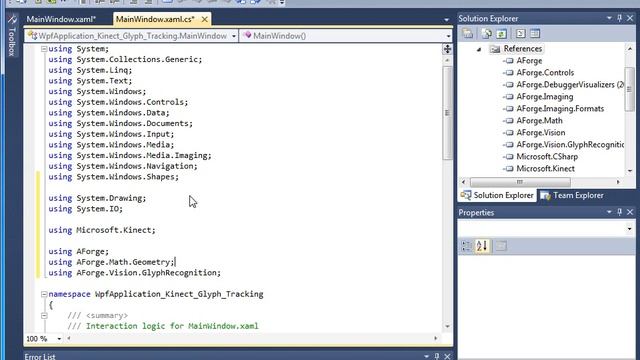
Task: Select the AForge.Imaging.Formats reference
Action: pyautogui.click(x=560, y=109)
